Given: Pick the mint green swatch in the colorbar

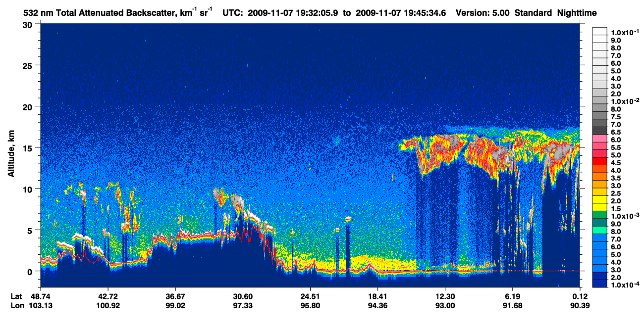Looking at the screenshot, I should 599,230.
